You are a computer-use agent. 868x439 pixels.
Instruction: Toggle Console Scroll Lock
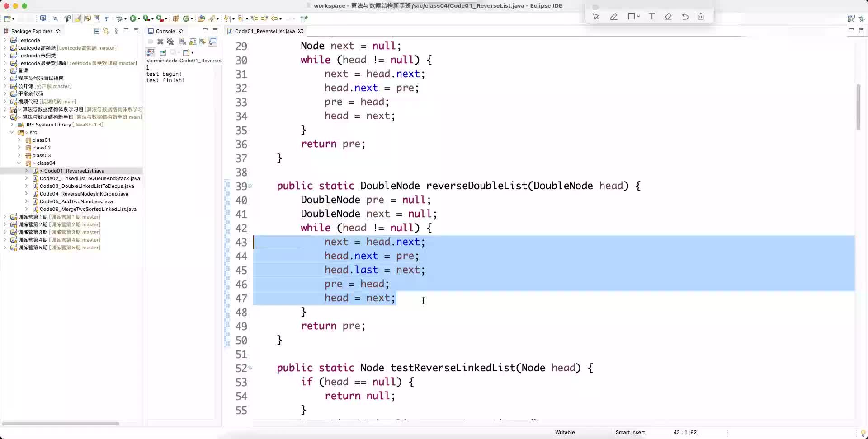193,42
